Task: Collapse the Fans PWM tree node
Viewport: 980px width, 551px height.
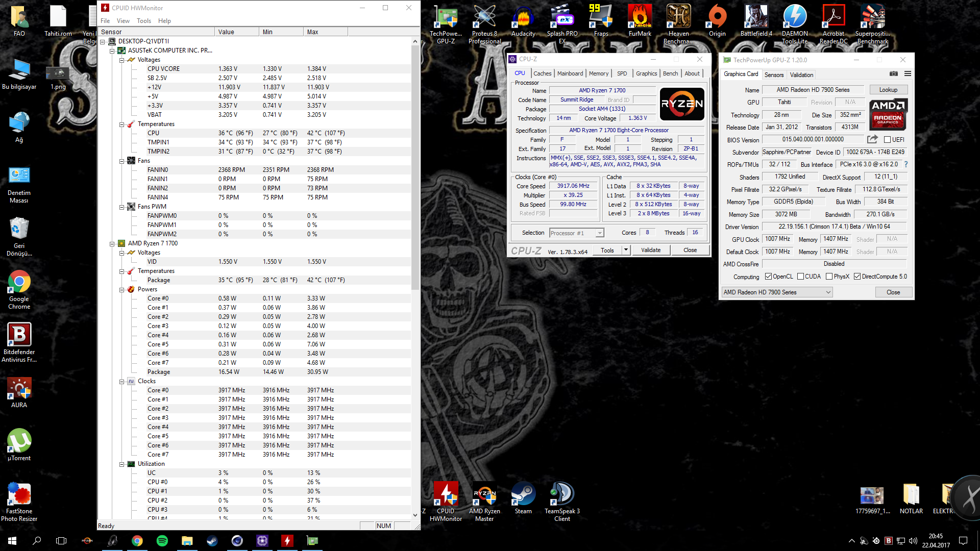Action: pos(122,207)
